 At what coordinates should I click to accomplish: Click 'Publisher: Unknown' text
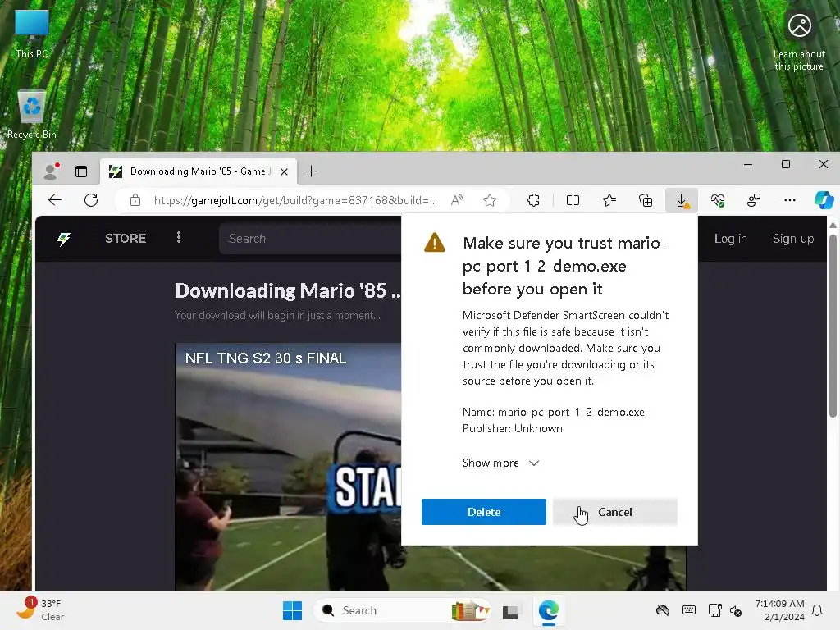tap(512, 428)
